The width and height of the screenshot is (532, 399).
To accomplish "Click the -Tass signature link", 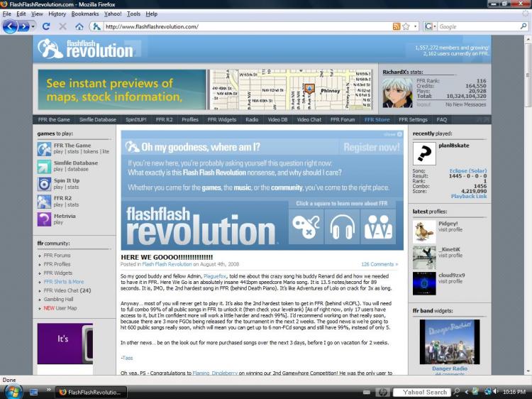I will 127,358.
